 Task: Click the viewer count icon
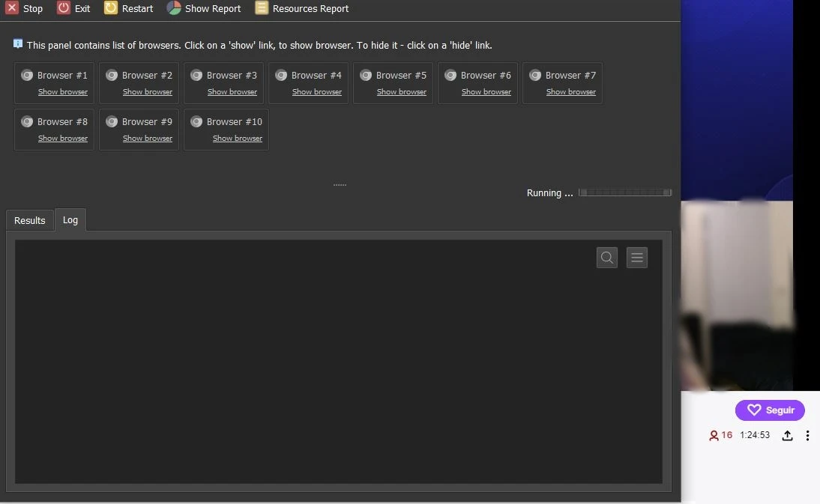[714, 435]
